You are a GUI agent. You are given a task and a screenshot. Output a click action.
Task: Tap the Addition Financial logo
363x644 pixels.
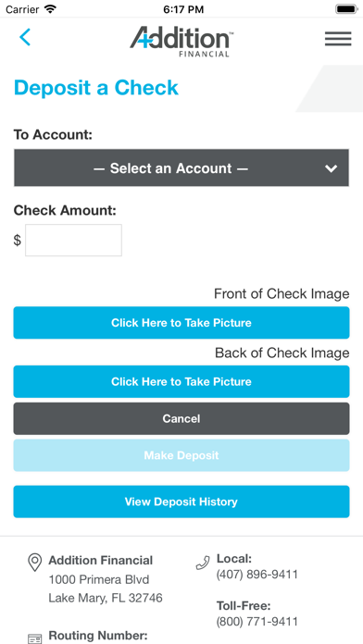pyautogui.click(x=181, y=42)
